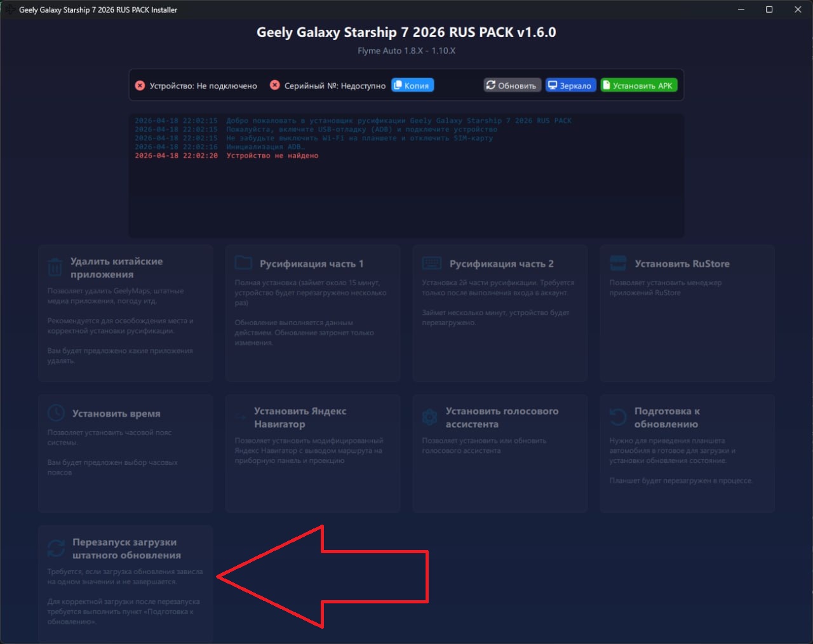Click the sync arrows icon of Перезапуск загрузки
813x644 pixels.
point(56,548)
